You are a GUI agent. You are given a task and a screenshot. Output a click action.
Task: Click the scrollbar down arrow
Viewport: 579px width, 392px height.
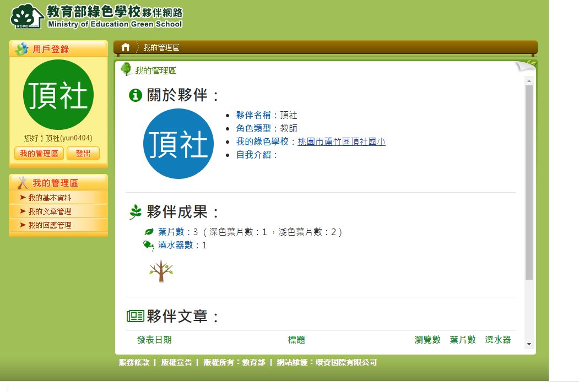click(529, 344)
